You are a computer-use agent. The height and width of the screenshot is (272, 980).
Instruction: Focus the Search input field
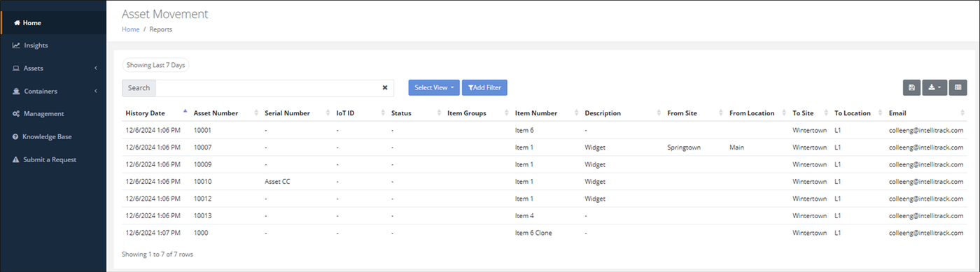(x=266, y=87)
